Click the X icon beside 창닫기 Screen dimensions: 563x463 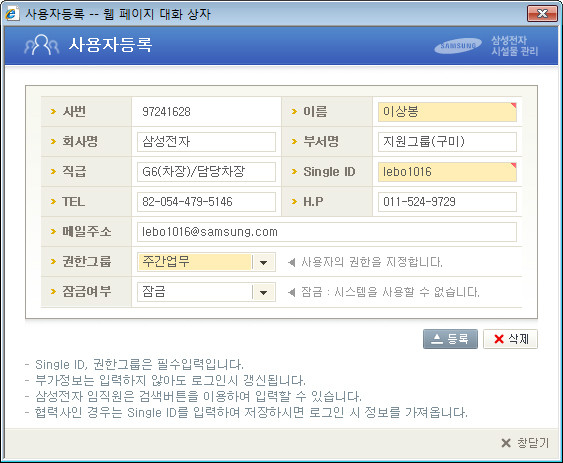(x=506, y=443)
